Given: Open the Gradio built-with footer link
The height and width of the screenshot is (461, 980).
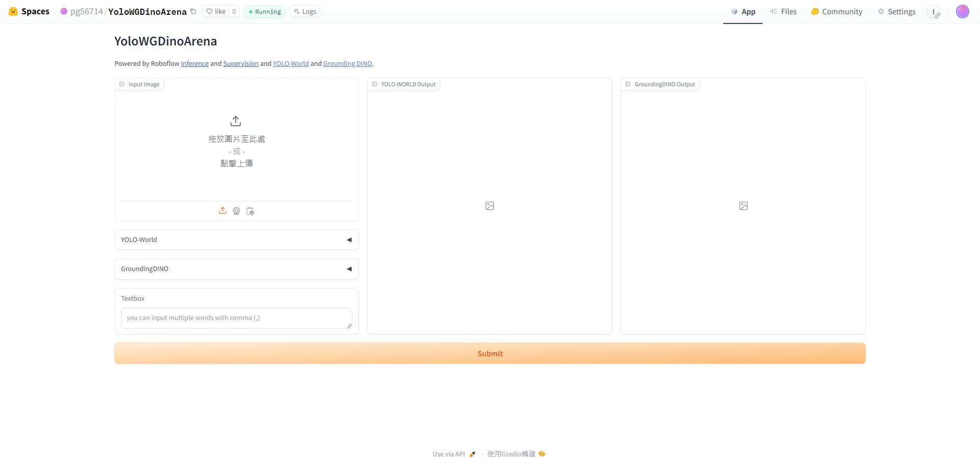Looking at the screenshot, I should pyautogui.click(x=516, y=454).
